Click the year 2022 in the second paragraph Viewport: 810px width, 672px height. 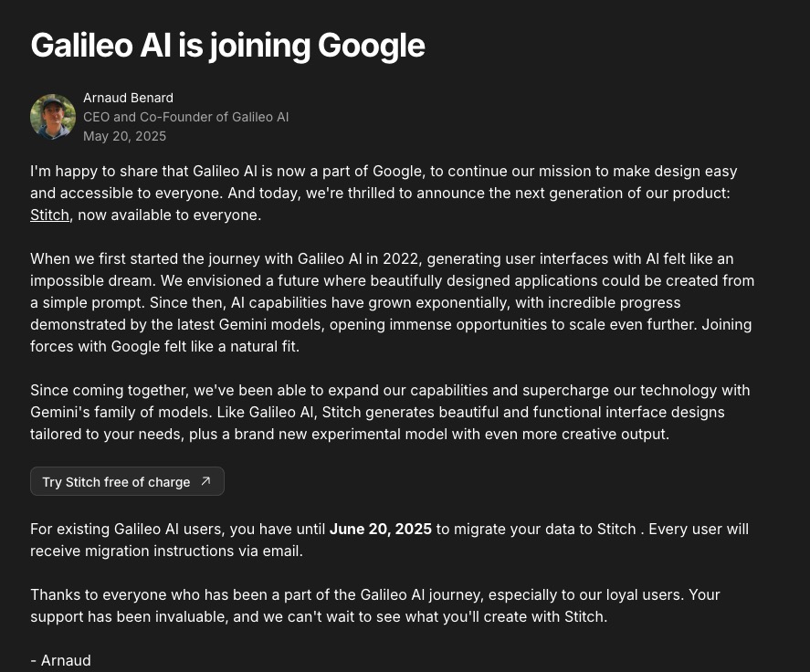point(402,258)
